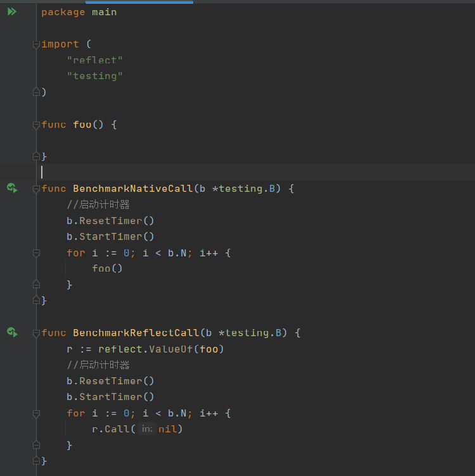The width and height of the screenshot is (475, 476).
Task: Fold BenchmarkReflectCall at its closing brace
Action: click(x=36, y=461)
